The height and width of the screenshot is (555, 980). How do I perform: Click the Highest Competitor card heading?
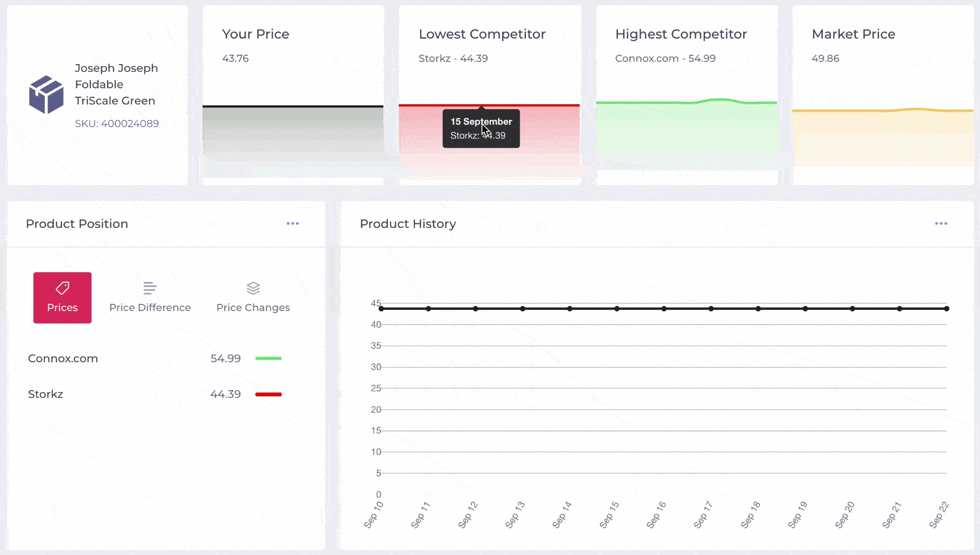681,34
